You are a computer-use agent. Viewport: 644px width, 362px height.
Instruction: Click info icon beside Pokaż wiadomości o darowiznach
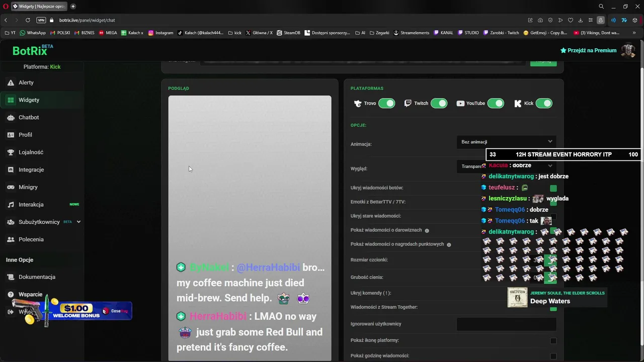[427, 230]
